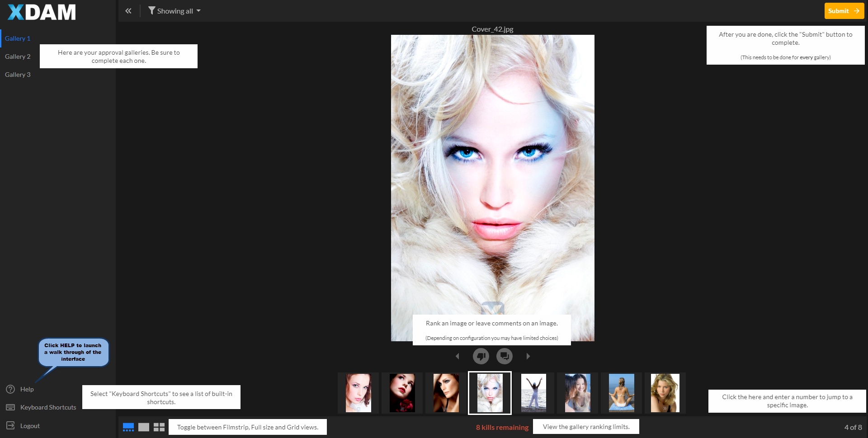This screenshot has height=438, width=868.
Task: Click the Help question mark icon
Action: pos(10,389)
